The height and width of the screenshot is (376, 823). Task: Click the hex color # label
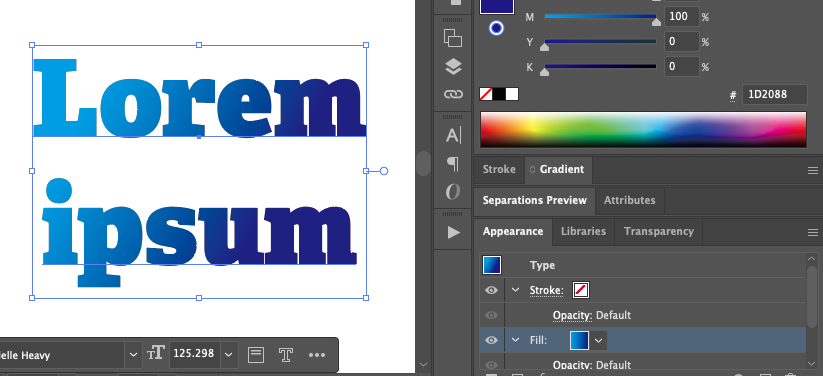(733, 96)
